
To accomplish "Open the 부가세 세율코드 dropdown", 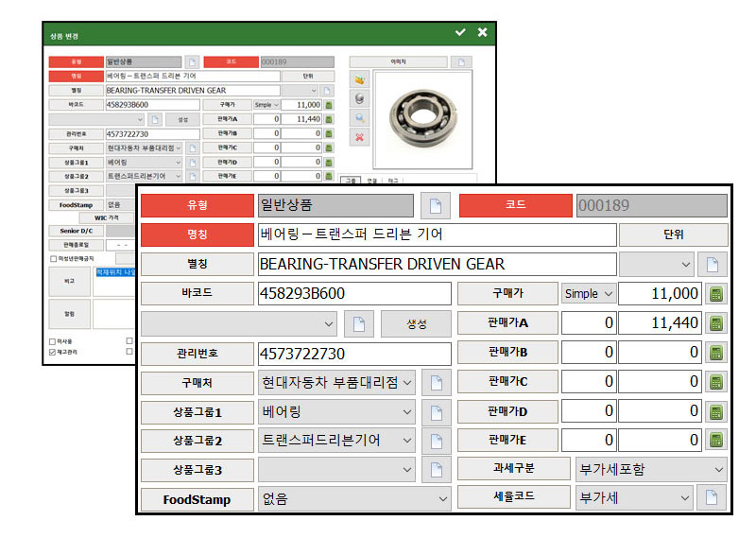I will 634,498.
